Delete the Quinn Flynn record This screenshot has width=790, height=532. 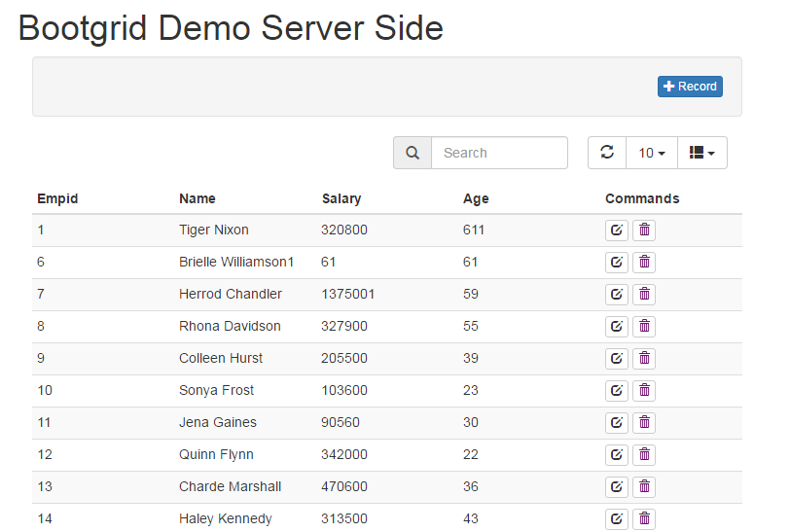[644, 455]
